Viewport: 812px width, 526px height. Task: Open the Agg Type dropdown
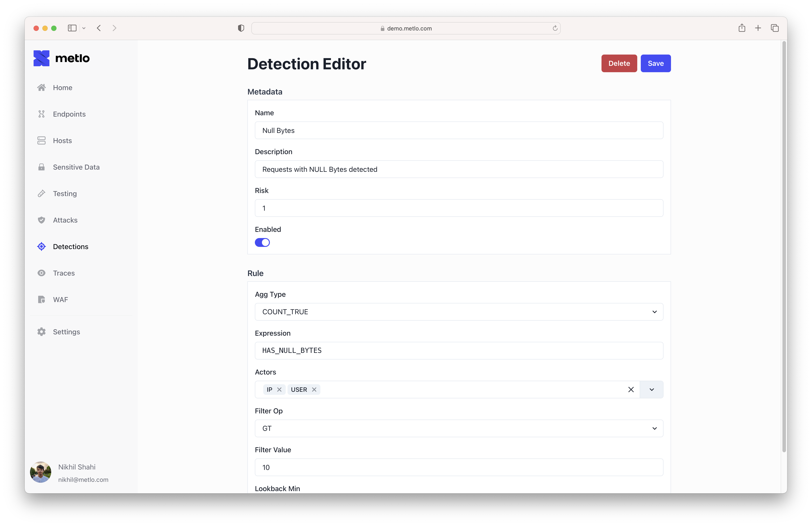pyautogui.click(x=459, y=312)
